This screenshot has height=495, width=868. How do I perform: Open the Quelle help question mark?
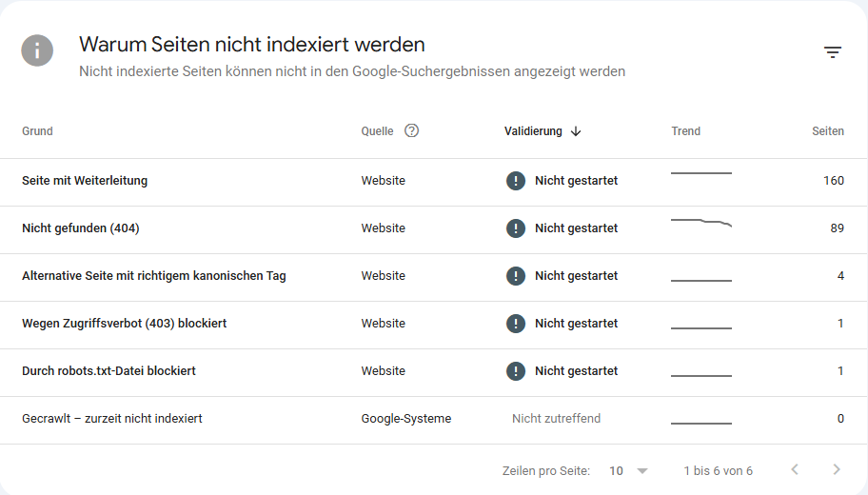coord(411,130)
